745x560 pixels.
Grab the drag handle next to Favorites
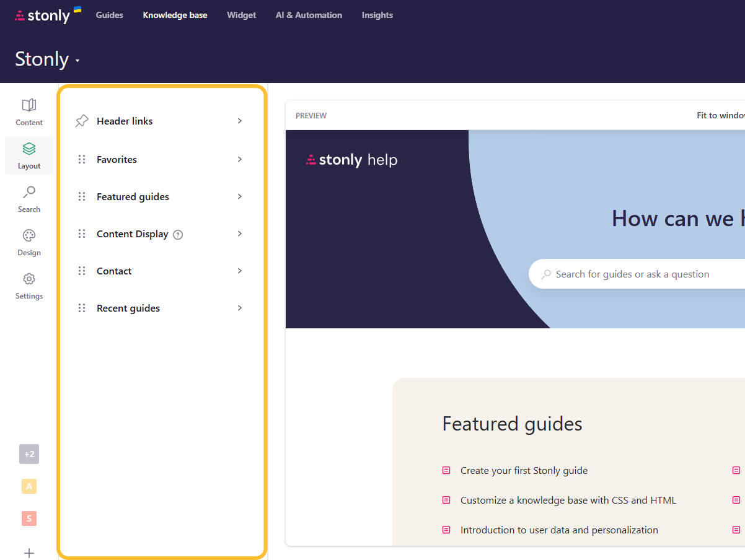[x=82, y=159]
